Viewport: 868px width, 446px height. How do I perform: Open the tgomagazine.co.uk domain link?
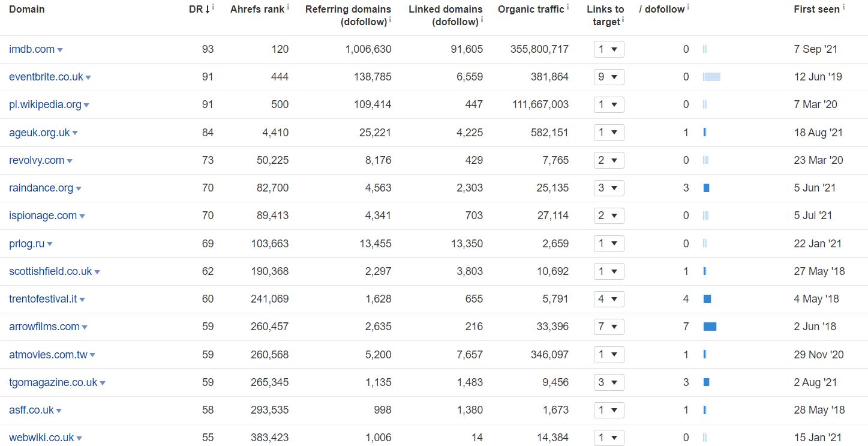(53, 382)
